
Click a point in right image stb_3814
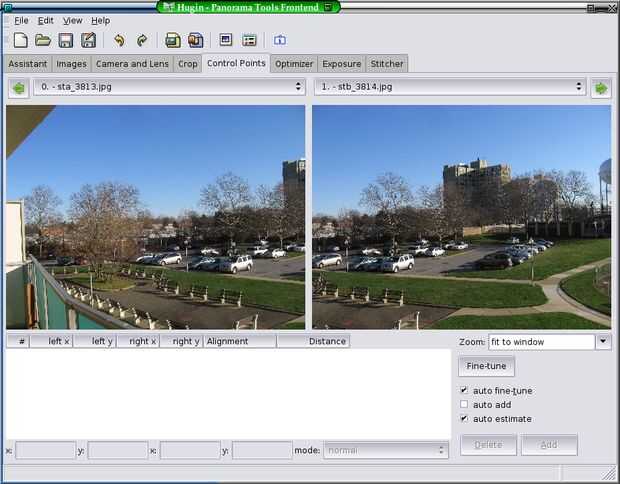461,217
